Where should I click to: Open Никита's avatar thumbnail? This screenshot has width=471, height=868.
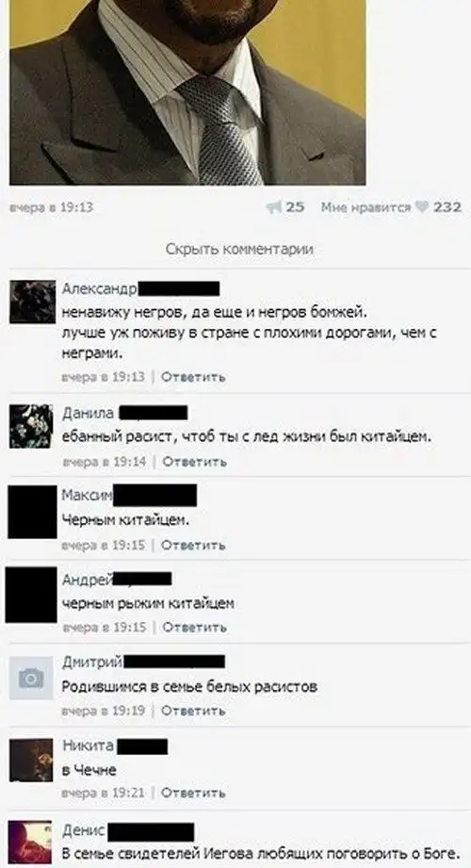(x=31, y=760)
